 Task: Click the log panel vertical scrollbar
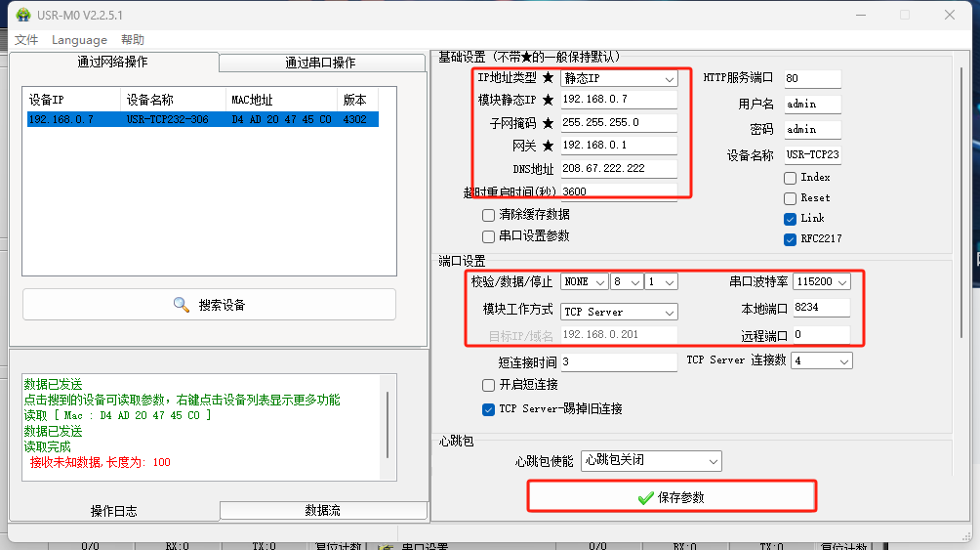coord(388,426)
